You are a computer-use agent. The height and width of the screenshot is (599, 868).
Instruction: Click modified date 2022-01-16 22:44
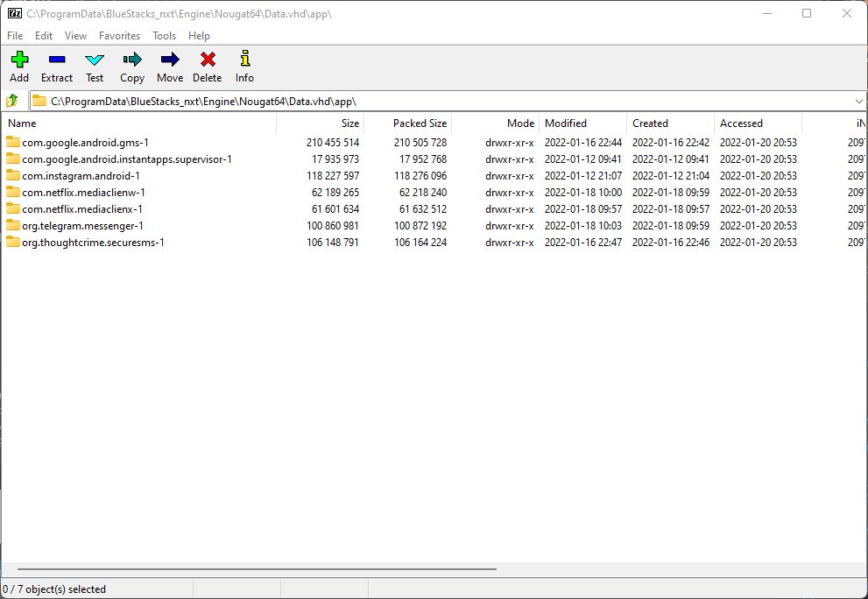pos(583,142)
